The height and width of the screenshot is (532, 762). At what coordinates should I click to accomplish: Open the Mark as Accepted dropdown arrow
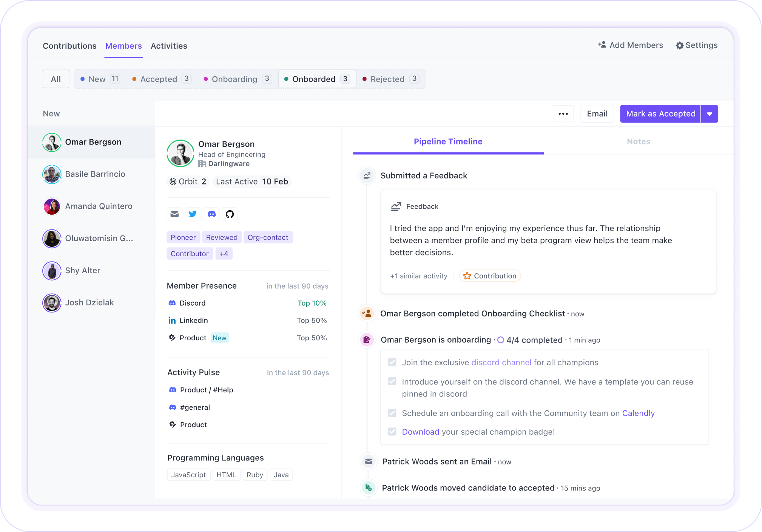(710, 114)
